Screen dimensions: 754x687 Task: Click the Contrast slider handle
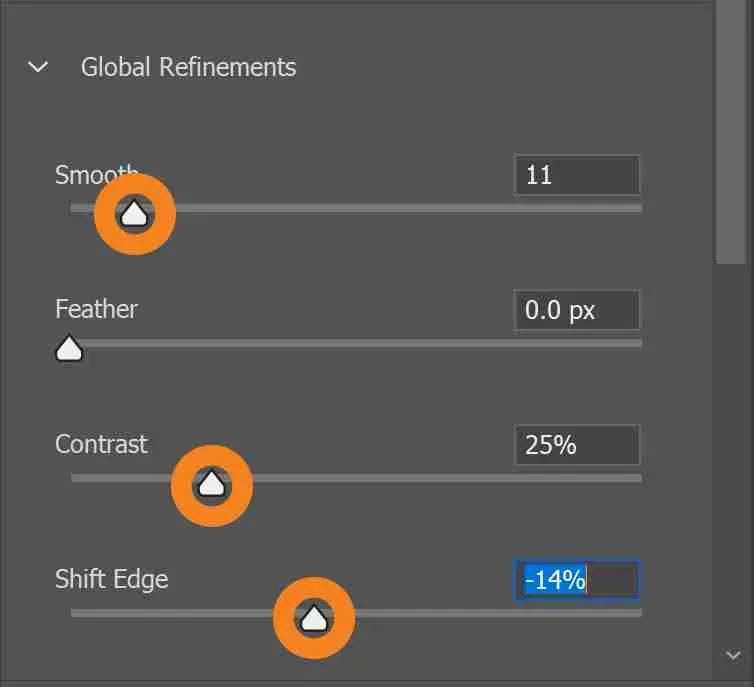(211, 484)
